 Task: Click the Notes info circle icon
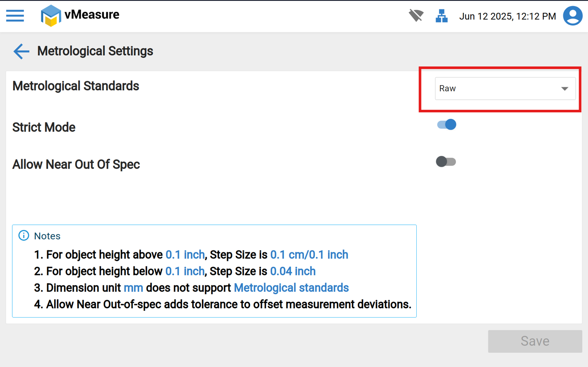coord(24,235)
